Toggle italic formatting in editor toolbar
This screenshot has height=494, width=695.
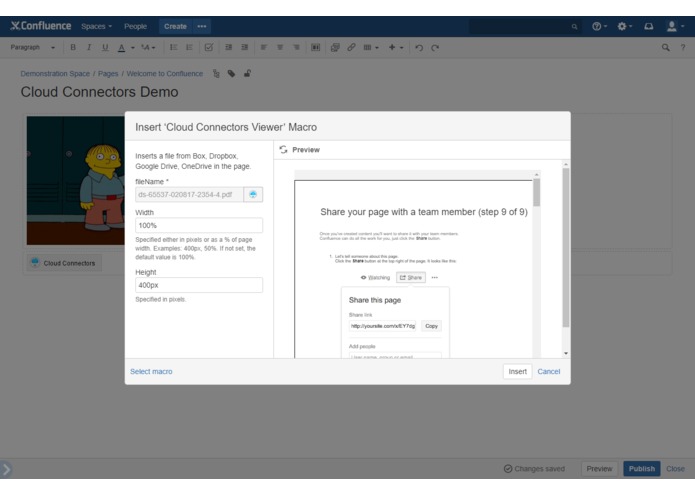[x=89, y=47]
